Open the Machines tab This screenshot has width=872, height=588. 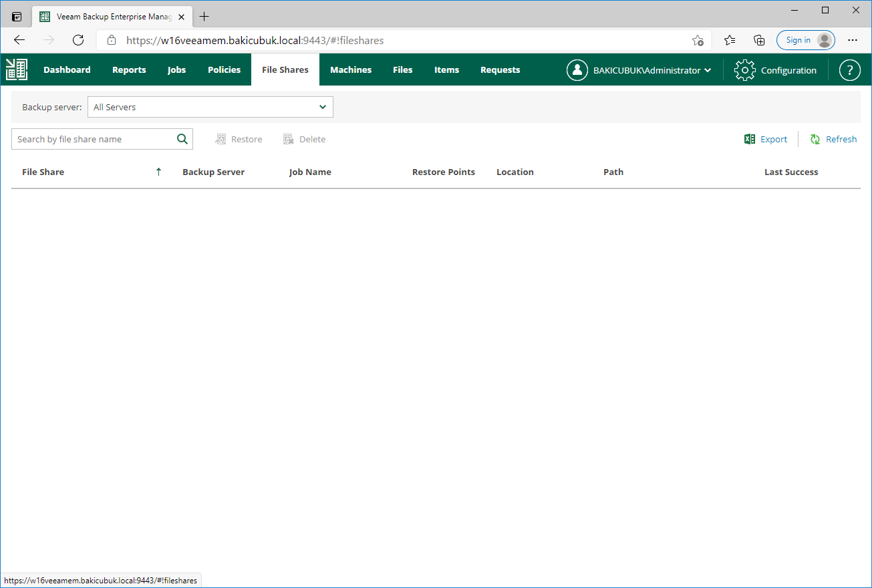351,69
